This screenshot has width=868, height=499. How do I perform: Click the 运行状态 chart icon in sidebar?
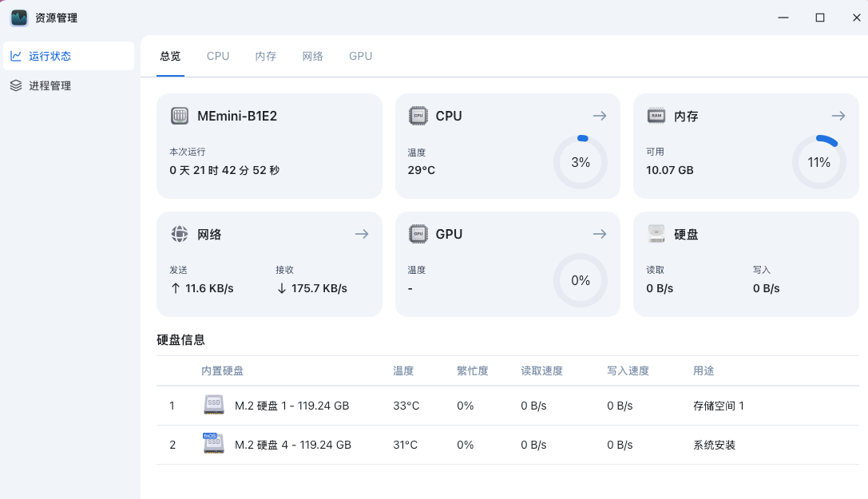click(x=16, y=56)
